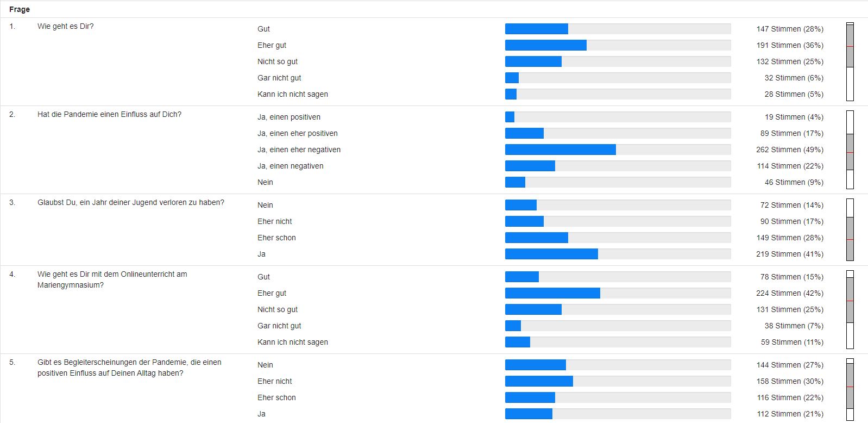Click the box-plot indicator beside question 1
868x423 pixels.
pyautogui.click(x=850, y=61)
